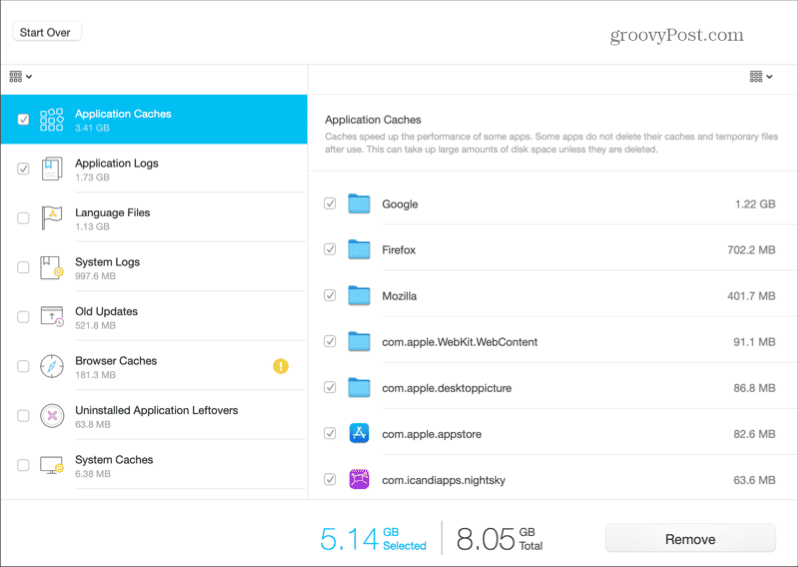The height and width of the screenshot is (567, 798).
Task: Select the Application Logs category
Action: click(154, 169)
